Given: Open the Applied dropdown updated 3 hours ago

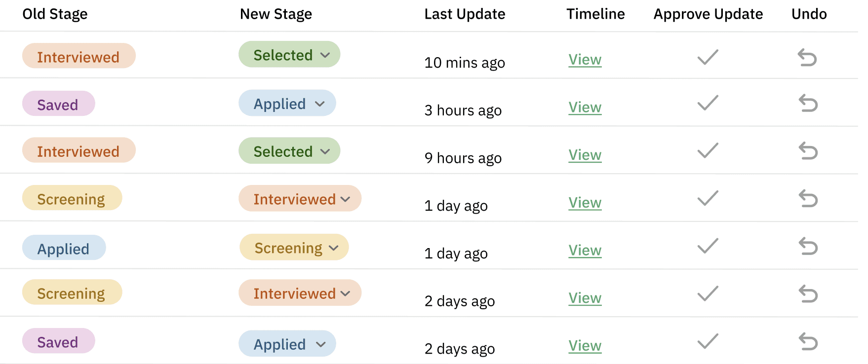Looking at the screenshot, I should click(x=287, y=104).
